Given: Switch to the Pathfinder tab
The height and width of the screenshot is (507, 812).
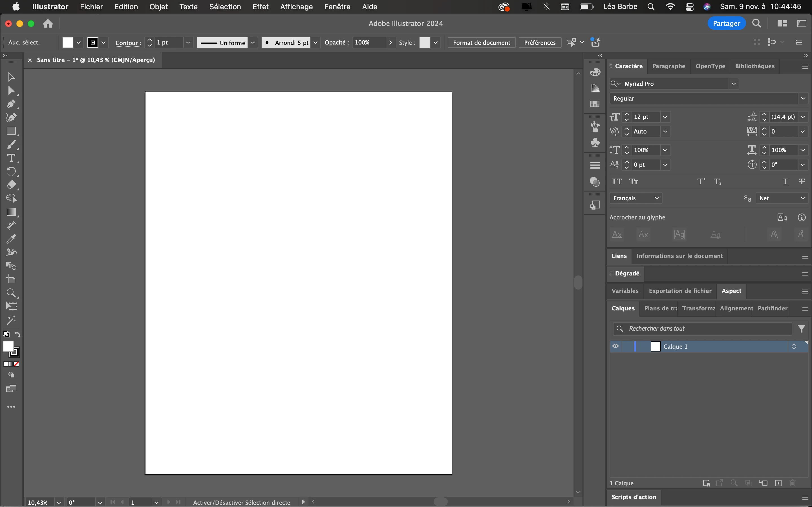Looking at the screenshot, I should point(773,308).
